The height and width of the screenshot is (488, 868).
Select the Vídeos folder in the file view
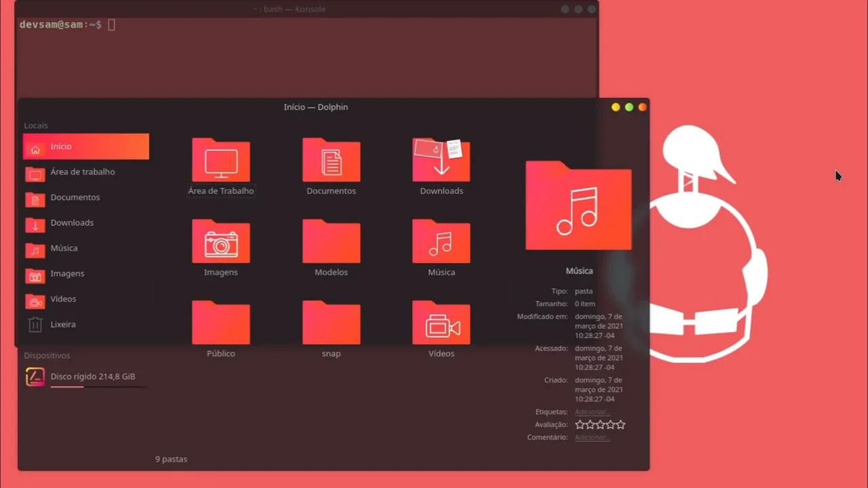pos(441,329)
